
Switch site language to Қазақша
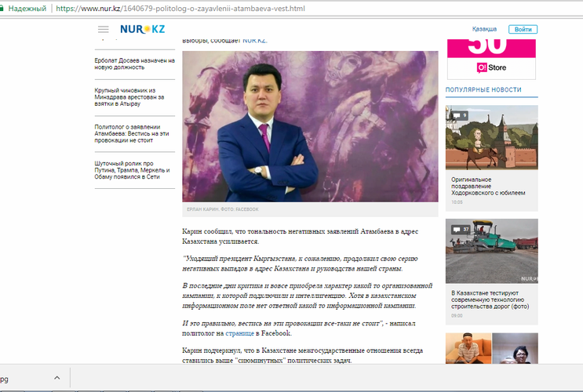tap(484, 29)
